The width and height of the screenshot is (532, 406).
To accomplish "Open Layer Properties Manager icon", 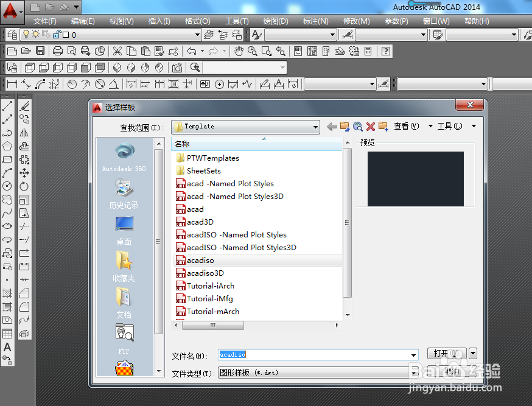I will (12, 35).
